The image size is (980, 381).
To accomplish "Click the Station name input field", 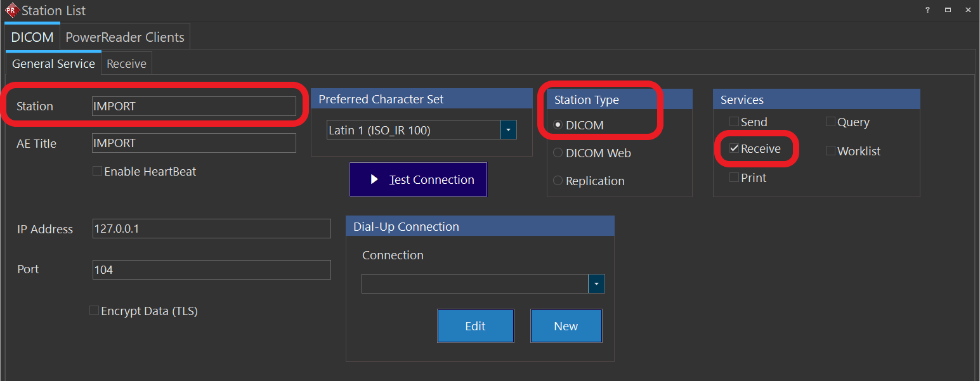I will point(193,107).
